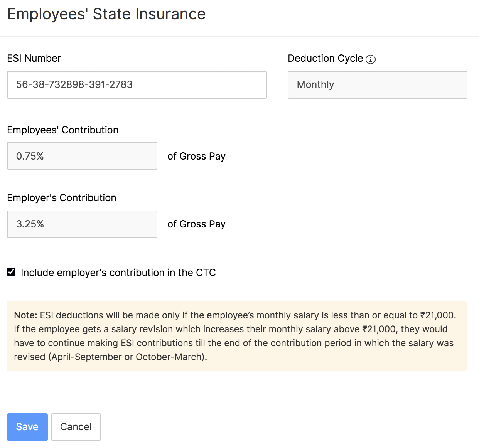479x448 pixels.
Task: Focus the ESI Number input field
Action: [137, 85]
